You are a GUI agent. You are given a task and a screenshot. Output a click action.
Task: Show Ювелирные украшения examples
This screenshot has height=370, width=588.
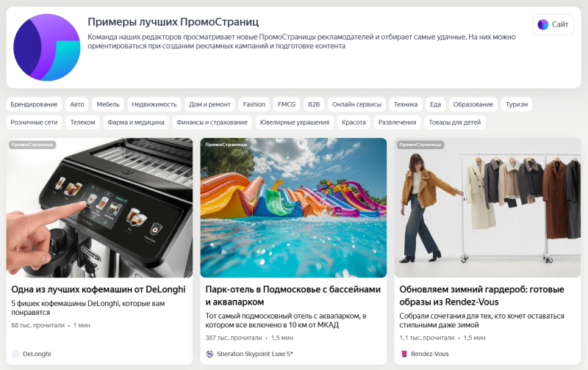tap(295, 123)
